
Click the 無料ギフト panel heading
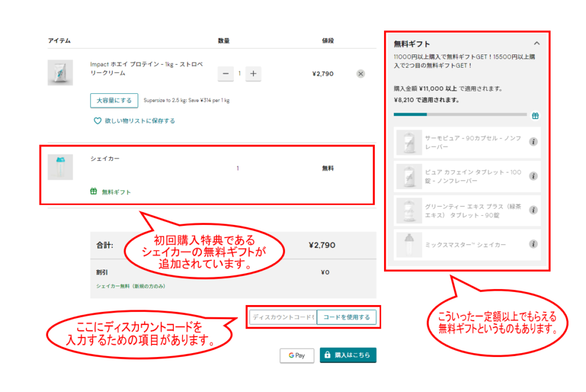412,43
